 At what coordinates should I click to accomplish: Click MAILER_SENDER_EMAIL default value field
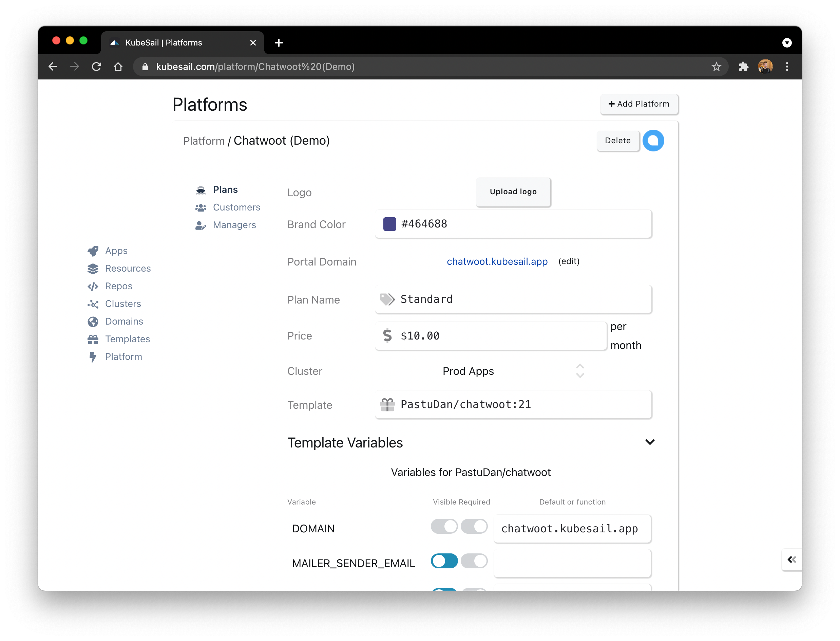[572, 563]
